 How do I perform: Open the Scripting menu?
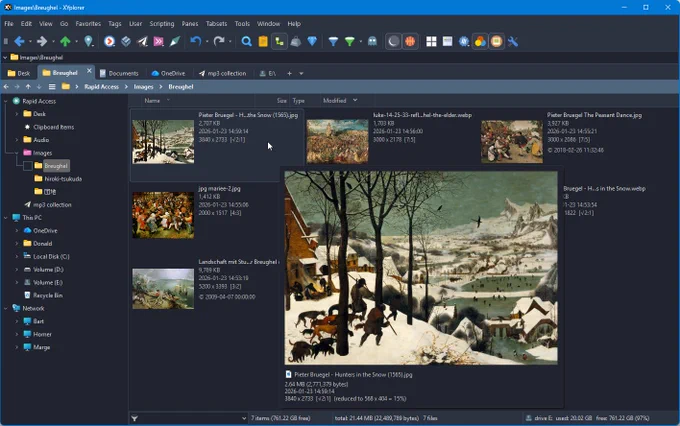[x=162, y=23]
